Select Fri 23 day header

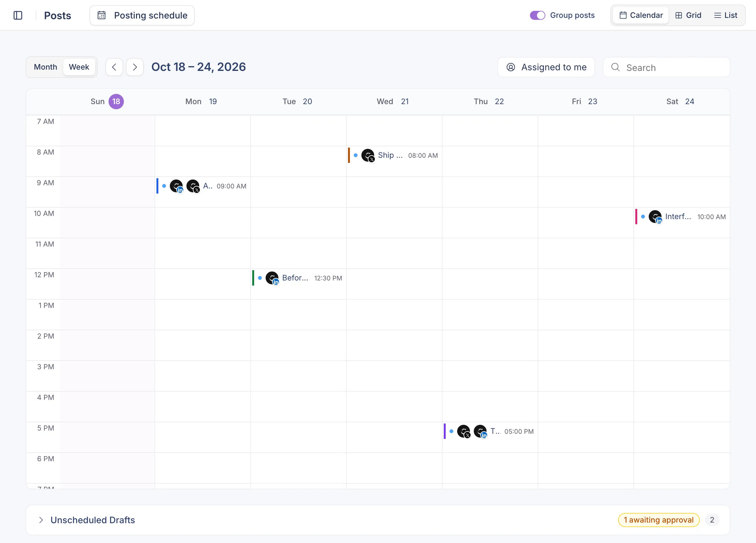click(x=584, y=101)
